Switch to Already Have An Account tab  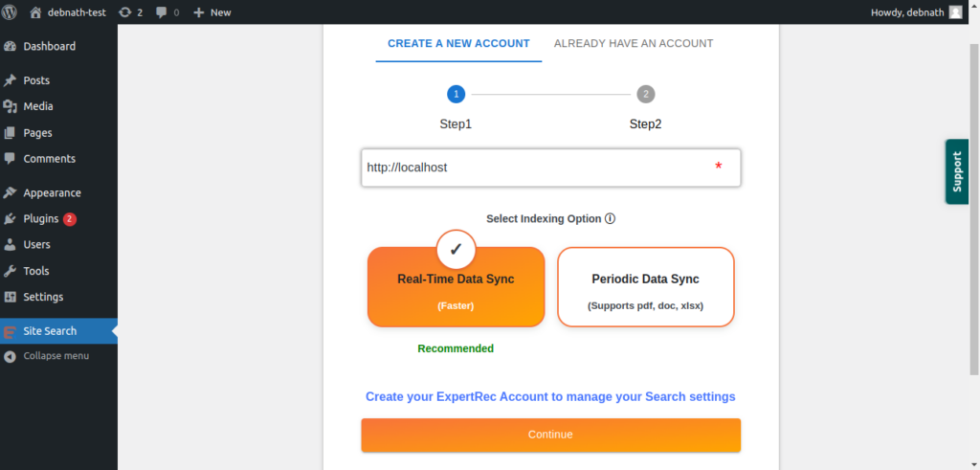point(634,43)
